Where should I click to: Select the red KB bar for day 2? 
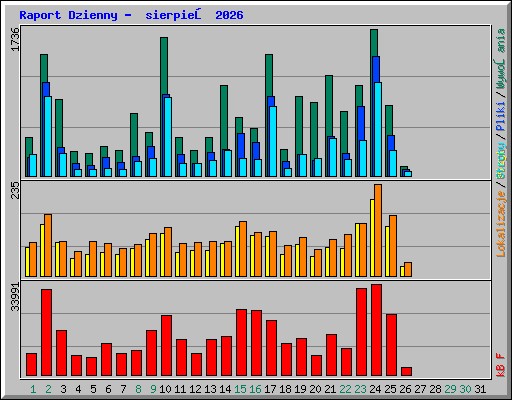pyautogui.click(x=46, y=333)
